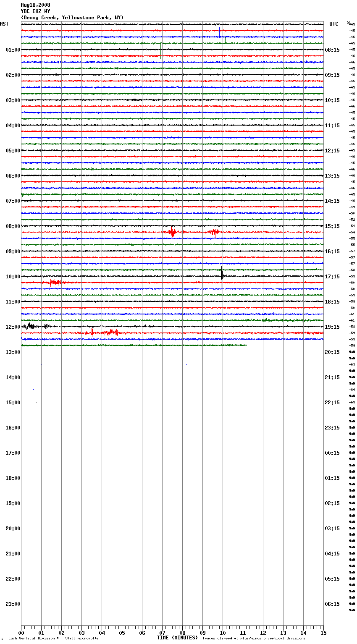Click the MST timezone header
Image resolution: width=357 pixels, height=644 pixels.
tap(4, 24)
